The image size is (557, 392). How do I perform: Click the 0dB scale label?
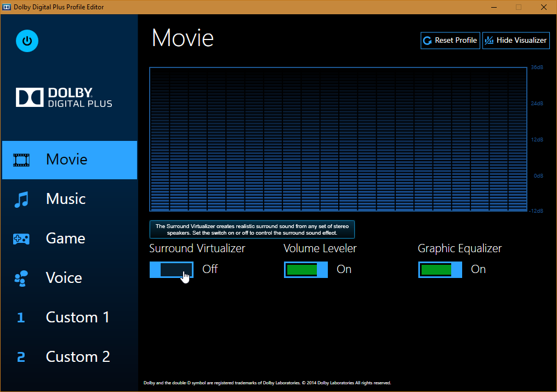(x=538, y=176)
